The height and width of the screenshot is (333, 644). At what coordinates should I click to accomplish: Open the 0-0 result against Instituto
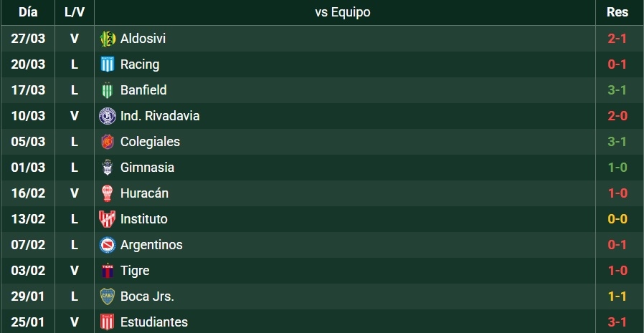click(617, 219)
